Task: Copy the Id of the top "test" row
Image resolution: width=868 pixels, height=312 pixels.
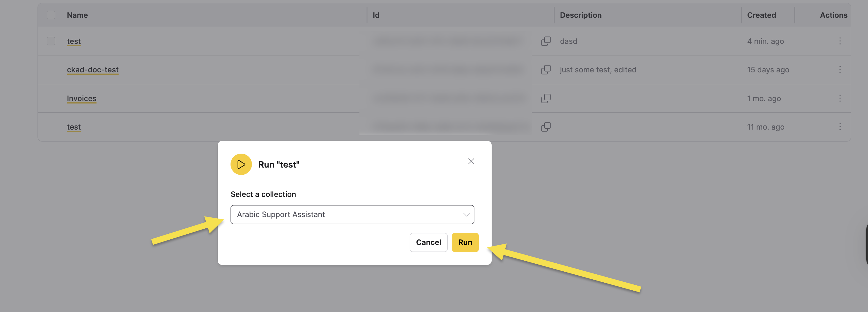Action: click(x=546, y=41)
